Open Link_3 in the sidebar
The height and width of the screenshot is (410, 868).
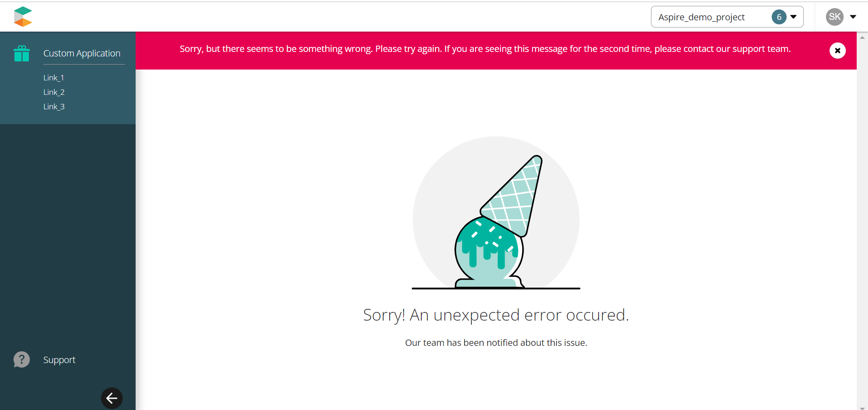(x=54, y=107)
